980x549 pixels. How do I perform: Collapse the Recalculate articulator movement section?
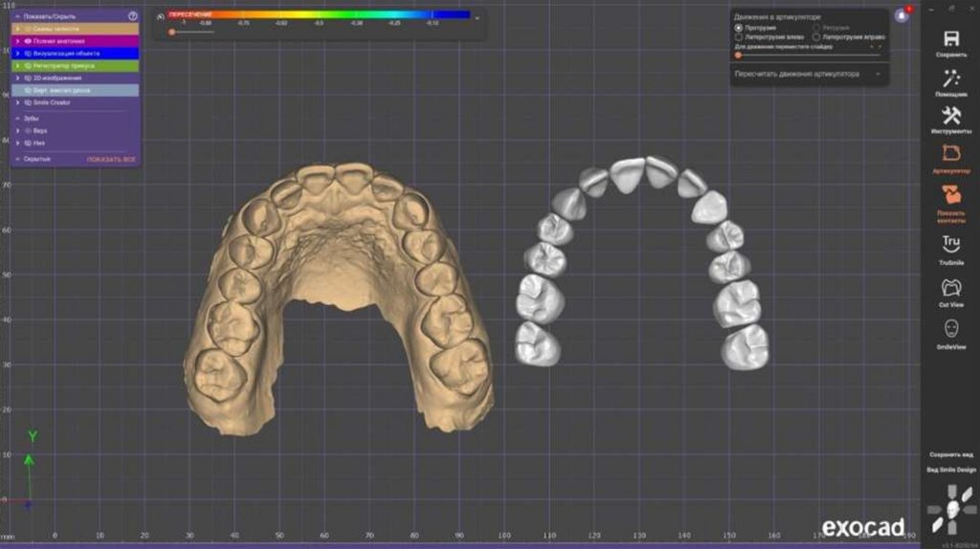click(x=878, y=75)
